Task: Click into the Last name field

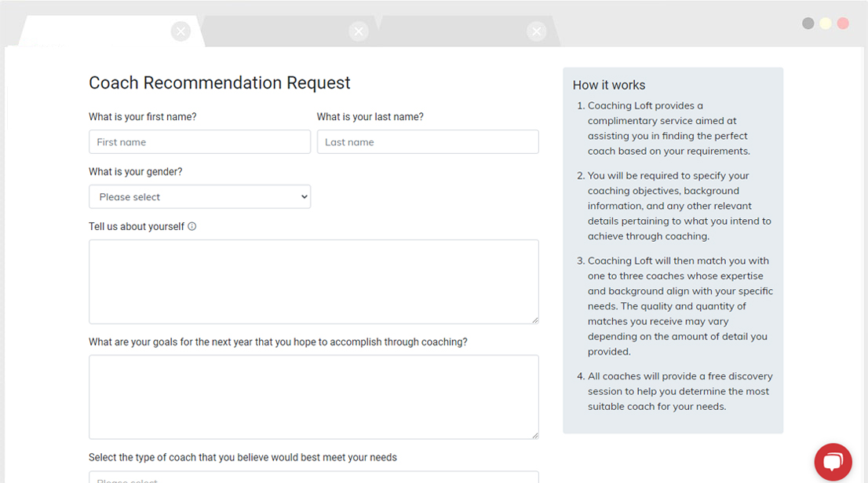Action: [428, 142]
